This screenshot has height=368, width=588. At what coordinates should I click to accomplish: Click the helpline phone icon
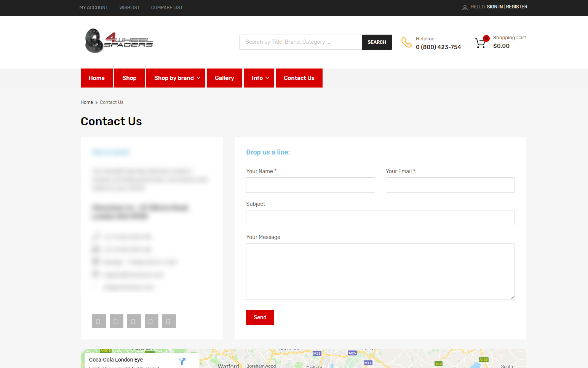[406, 42]
